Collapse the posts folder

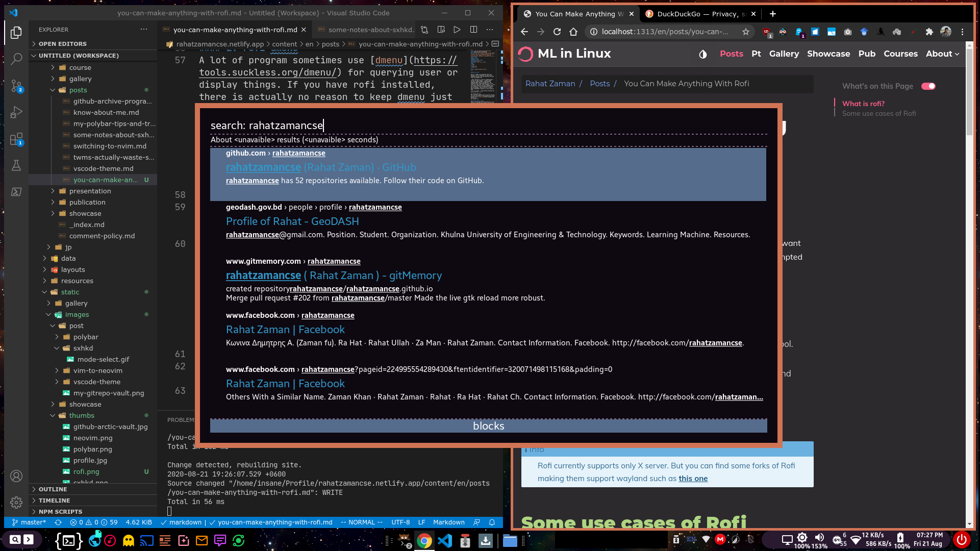(78, 90)
